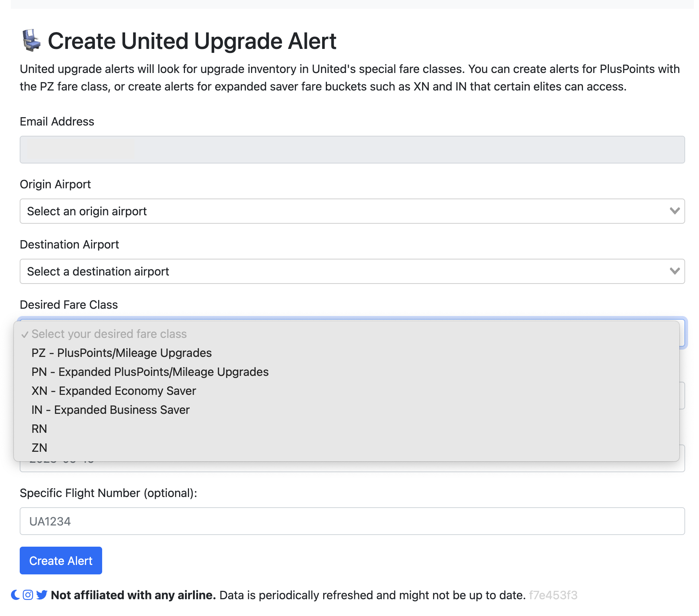Click 'Not affiliated with any airline.' text
Image resolution: width=699 pixels, height=616 pixels.
[x=134, y=595]
